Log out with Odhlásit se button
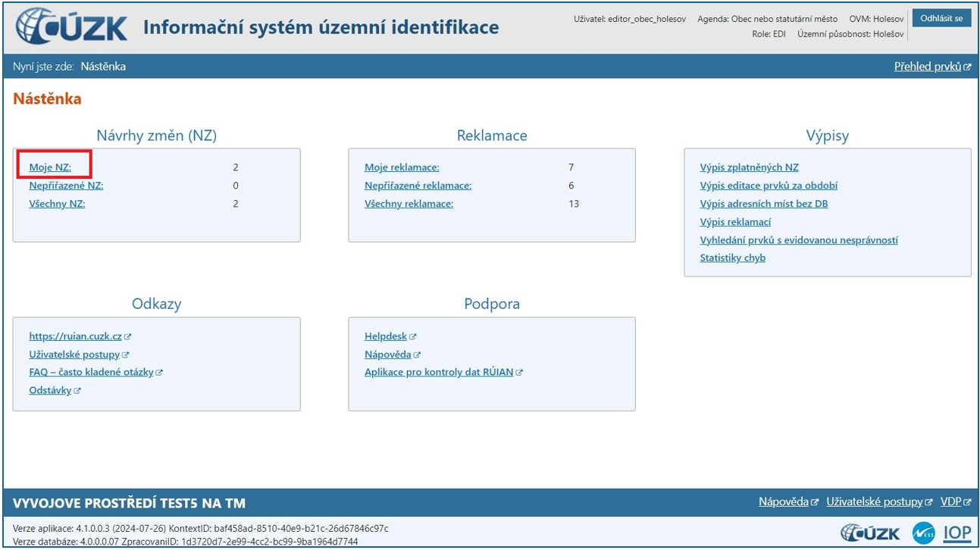Image resolution: width=980 pixels, height=550 pixels. tap(941, 18)
